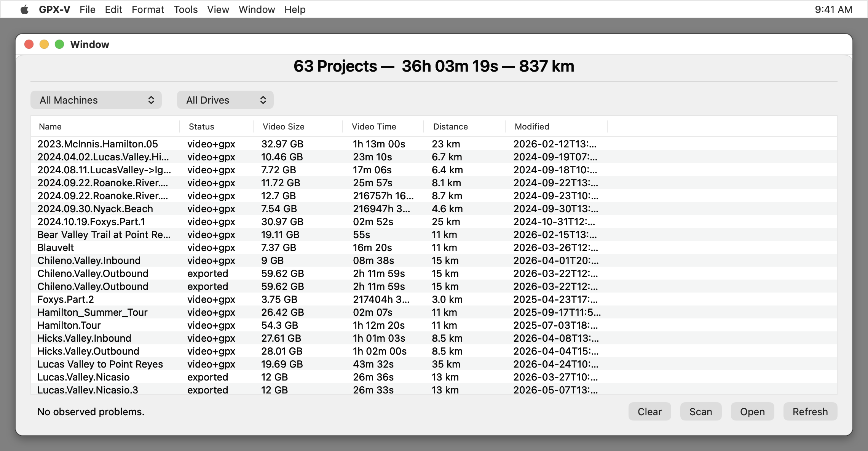Click the 2024-10-31T12:... modified cell
This screenshot has height=451, width=868.
coord(554,222)
